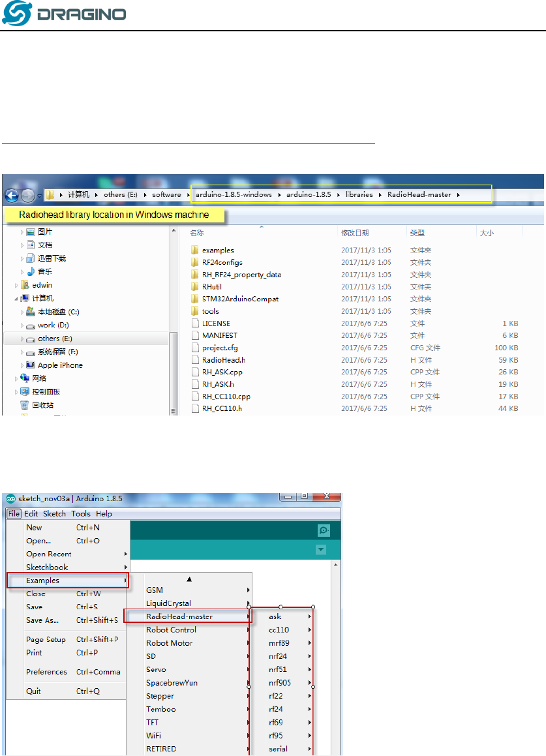The image size is (546, 756).
Task: Click the arduino-1.8.5-windows breadcrumb segment
Action: tap(234, 195)
